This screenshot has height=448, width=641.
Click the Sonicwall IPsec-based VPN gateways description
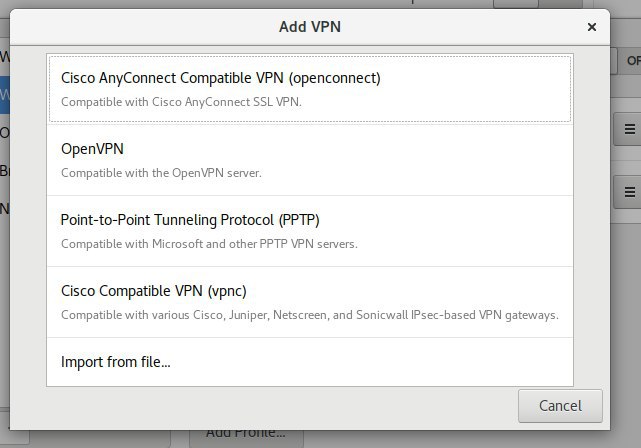(309, 315)
